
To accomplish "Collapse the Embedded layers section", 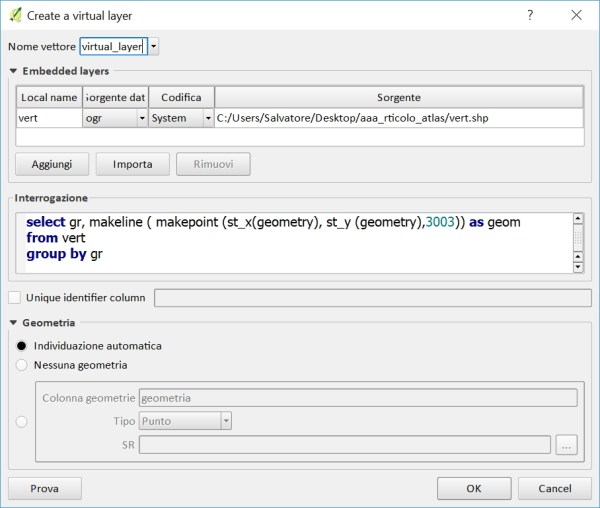I will [x=13, y=71].
